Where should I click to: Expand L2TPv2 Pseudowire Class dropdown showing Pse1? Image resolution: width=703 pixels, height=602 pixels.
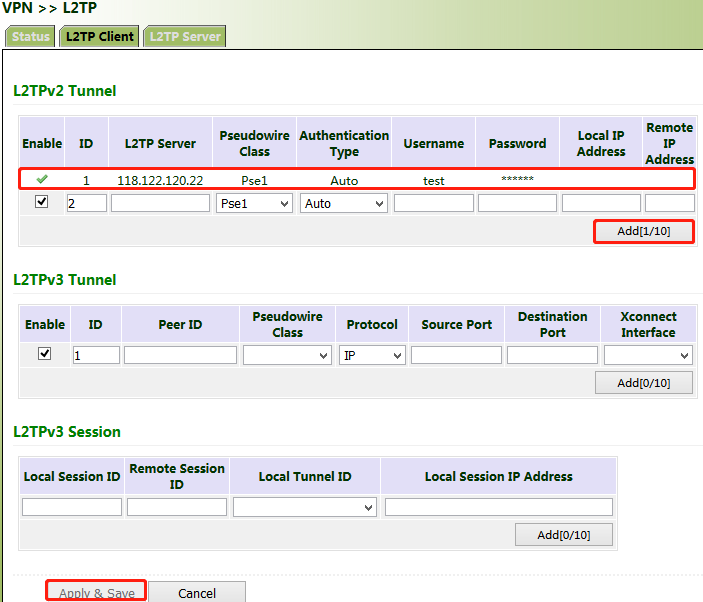pyautogui.click(x=254, y=204)
